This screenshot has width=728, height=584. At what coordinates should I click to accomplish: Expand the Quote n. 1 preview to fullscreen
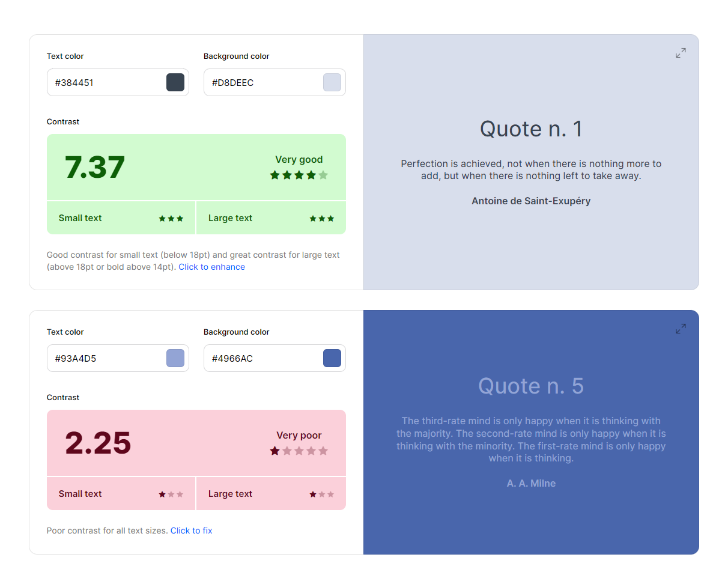click(x=681, y=53)
